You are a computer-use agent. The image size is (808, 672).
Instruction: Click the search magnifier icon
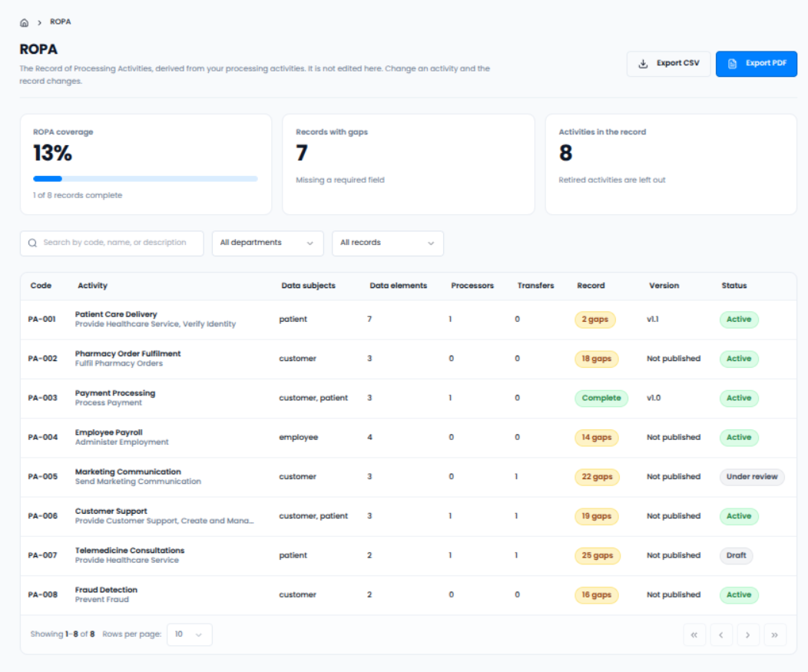(32, 243)
